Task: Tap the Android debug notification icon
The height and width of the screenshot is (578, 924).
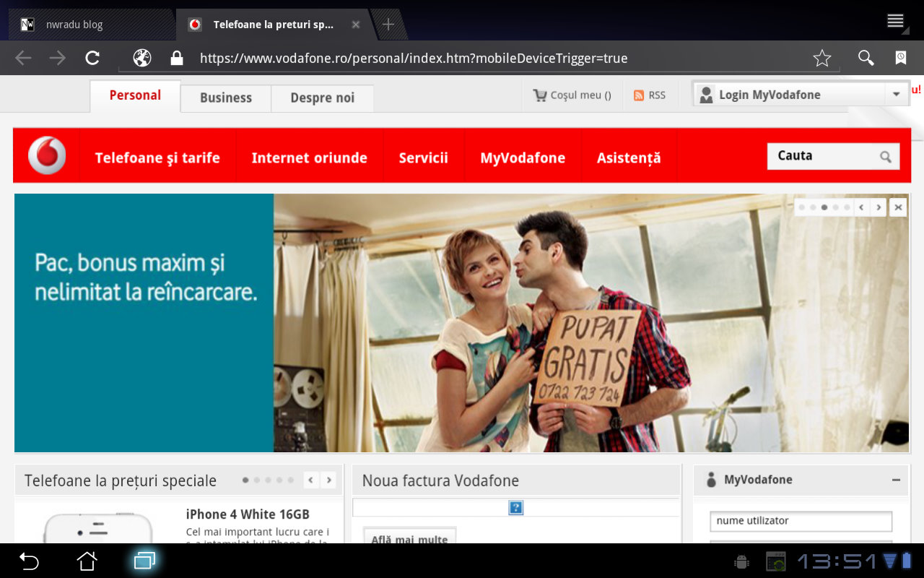Action: 741,561
